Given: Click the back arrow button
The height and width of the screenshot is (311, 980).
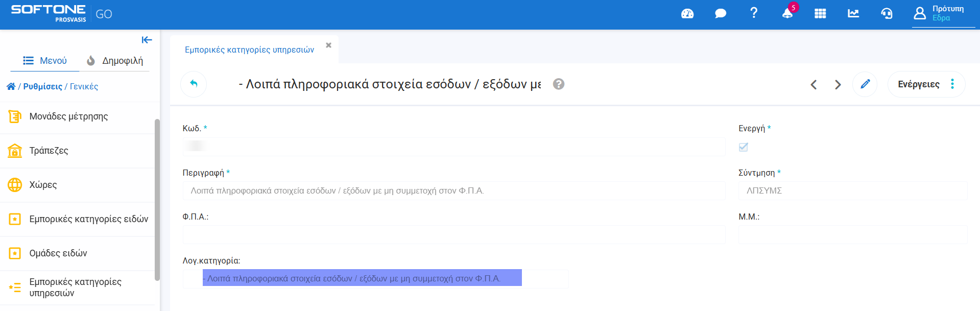Looking at the screenshot, I should (x=194, y=84).
